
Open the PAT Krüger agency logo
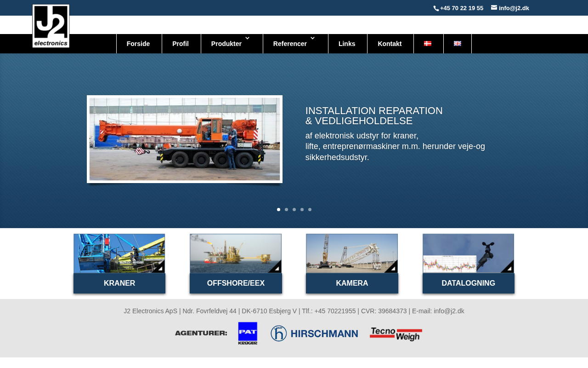[x=248, y=333]
